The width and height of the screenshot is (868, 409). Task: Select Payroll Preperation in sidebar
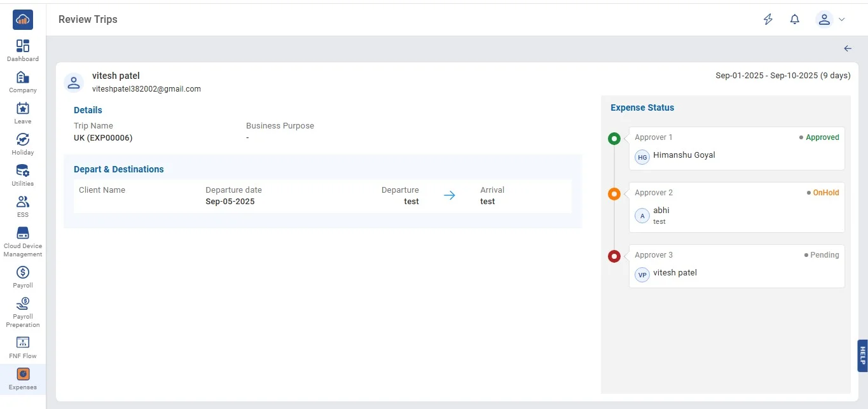tap(23, 304)
